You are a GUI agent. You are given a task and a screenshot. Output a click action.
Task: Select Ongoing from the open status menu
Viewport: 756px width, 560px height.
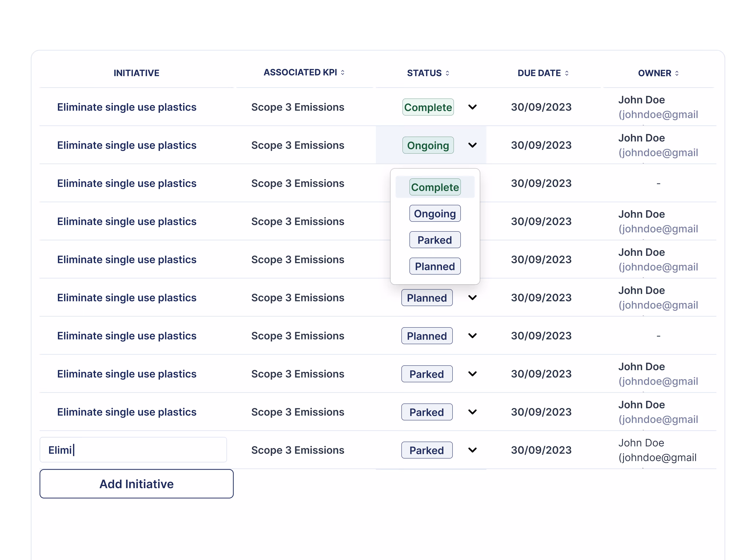click(x=435, y=213)
